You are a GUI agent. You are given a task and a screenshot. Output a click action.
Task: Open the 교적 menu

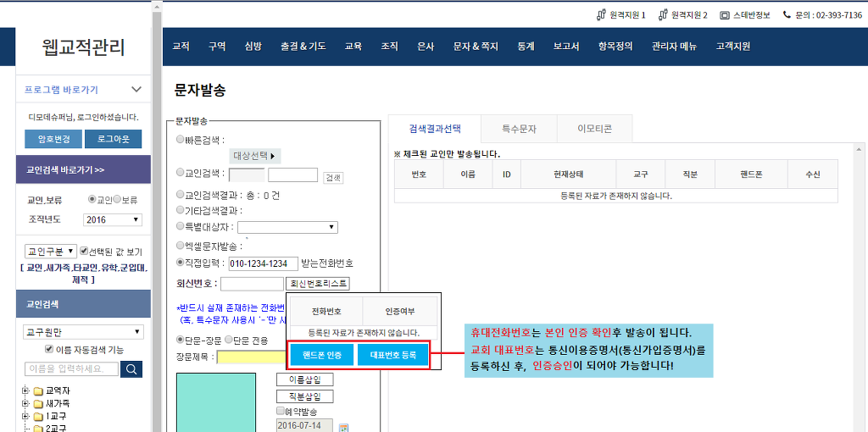(181, 47)
